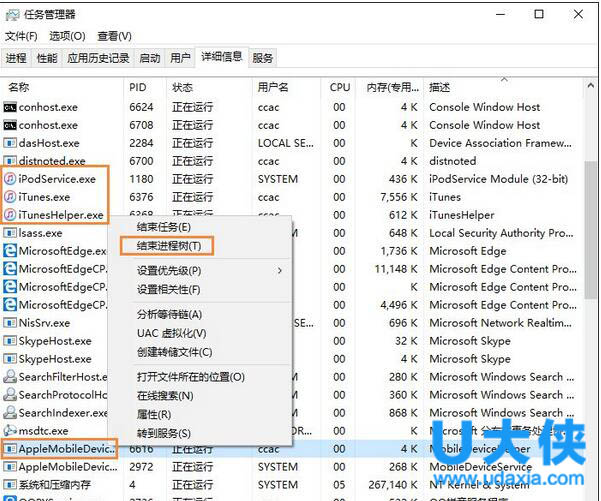Select PID 1180 cell
The height and width of the screenshot is (501, 601).
click(x=141, y=179)
